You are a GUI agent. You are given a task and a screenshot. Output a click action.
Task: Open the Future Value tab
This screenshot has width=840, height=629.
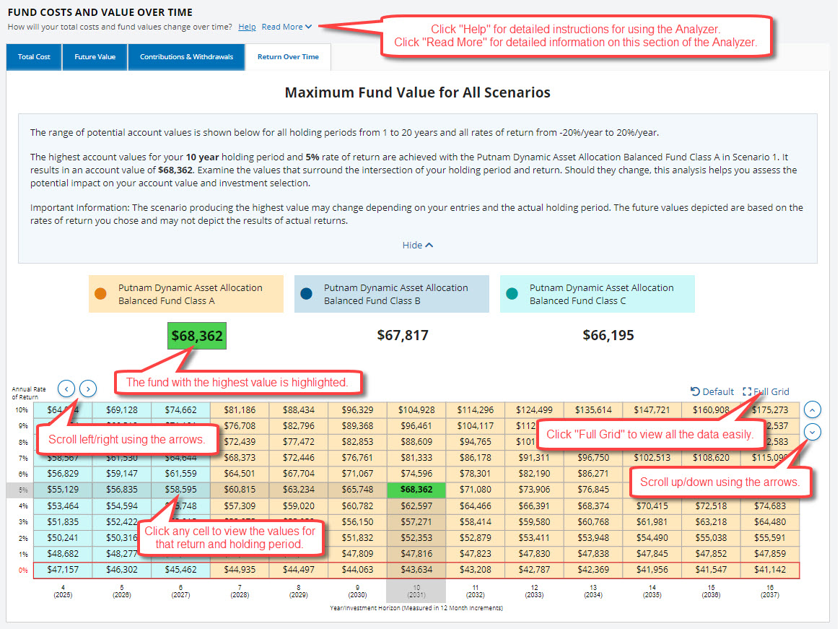point(95,56)
